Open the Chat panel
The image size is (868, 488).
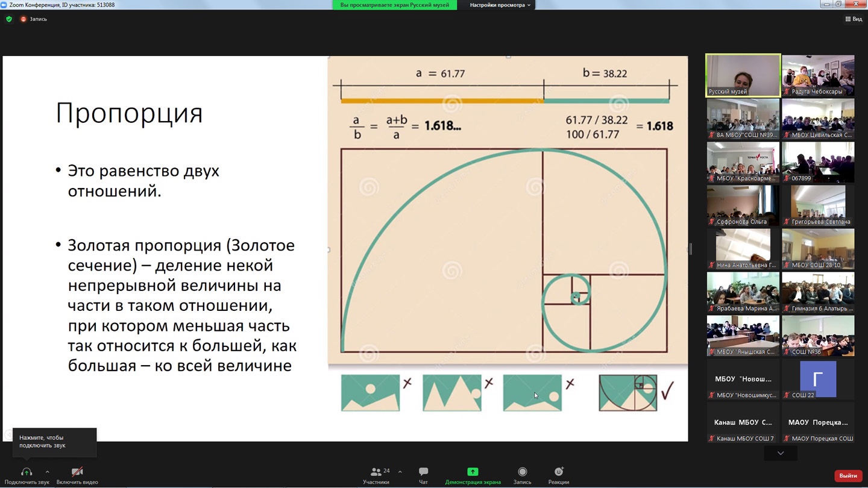423,475
